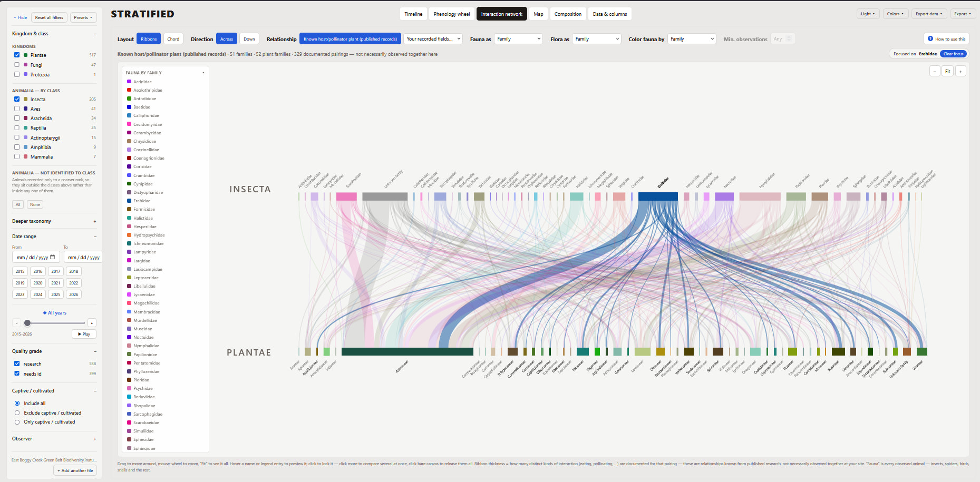Select Exclude captive / cultivated option
This screenshot has height=482, width=980.
point(17,413)
